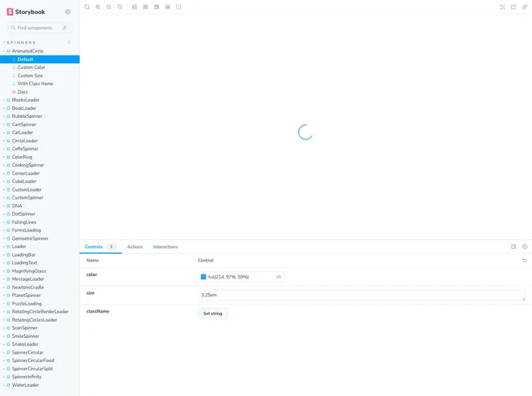532x396 pixels.
Task: Cycle color format toggle icon
Action: [x=278, y=277]
